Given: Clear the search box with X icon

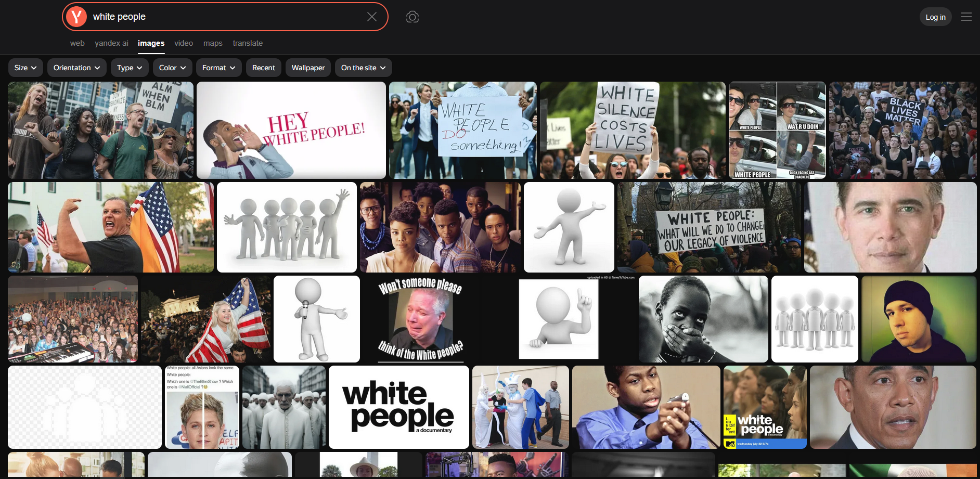Looking at the screenshot, I should [372, 17].
